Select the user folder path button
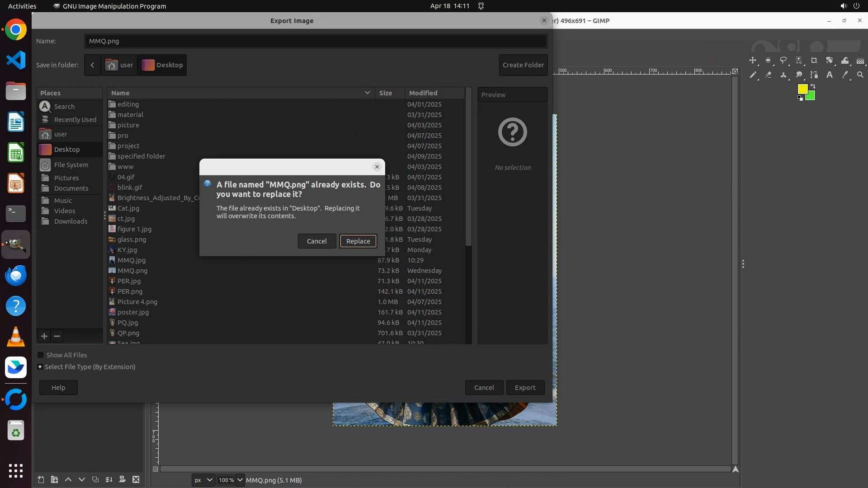This screenshot has height=488, width=868. [x=120, y=65]
